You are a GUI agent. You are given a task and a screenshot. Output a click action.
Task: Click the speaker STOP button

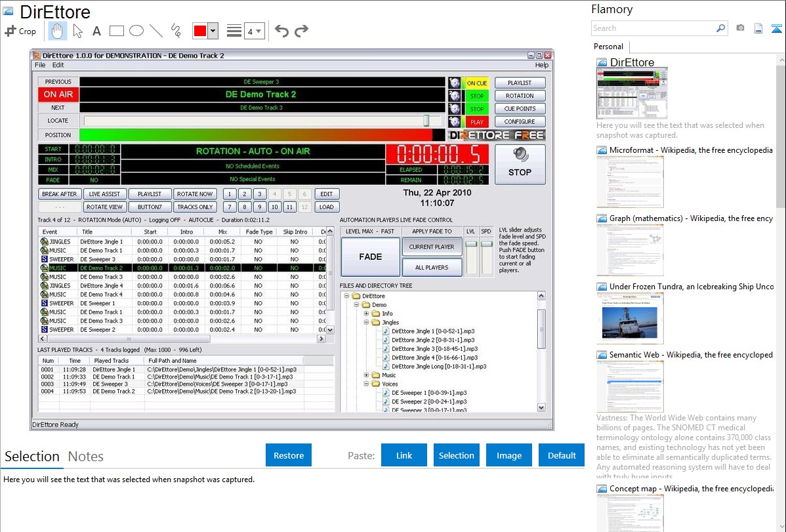tap(520, 165)
